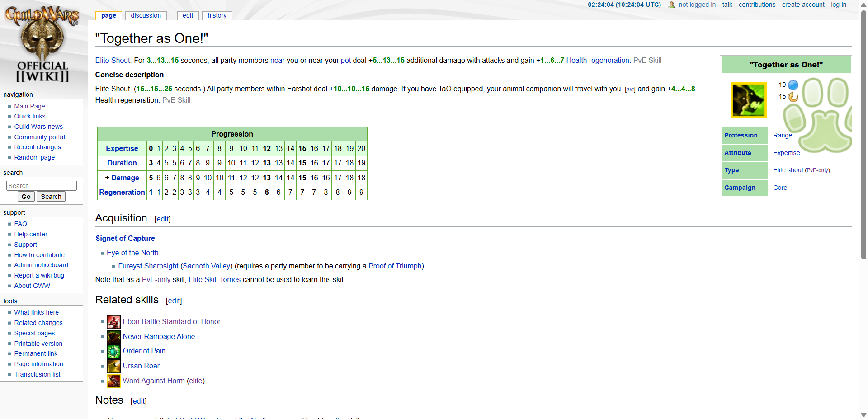Open About GWW
Image resolution: width=868 pixels, height=419 pixels.
[x=32, y=286]
